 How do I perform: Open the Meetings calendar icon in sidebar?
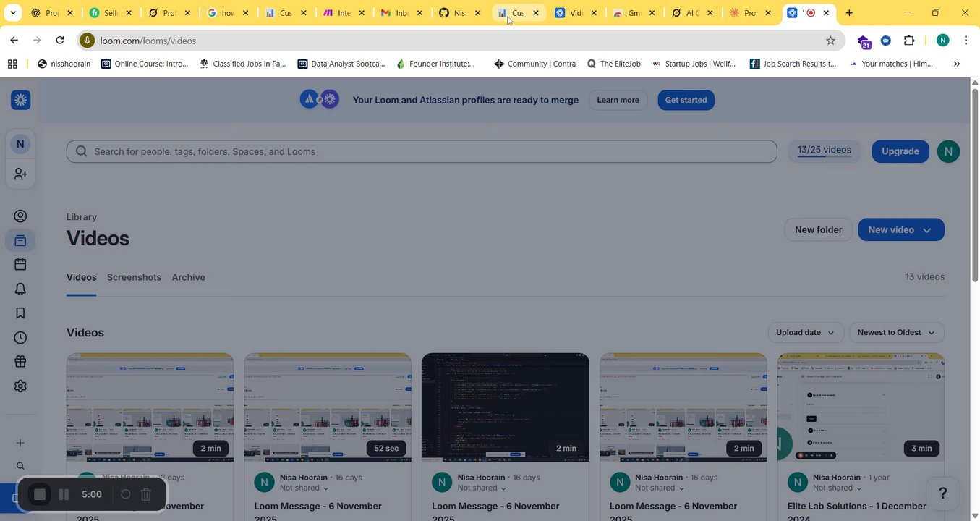click(x=20, y=265)
